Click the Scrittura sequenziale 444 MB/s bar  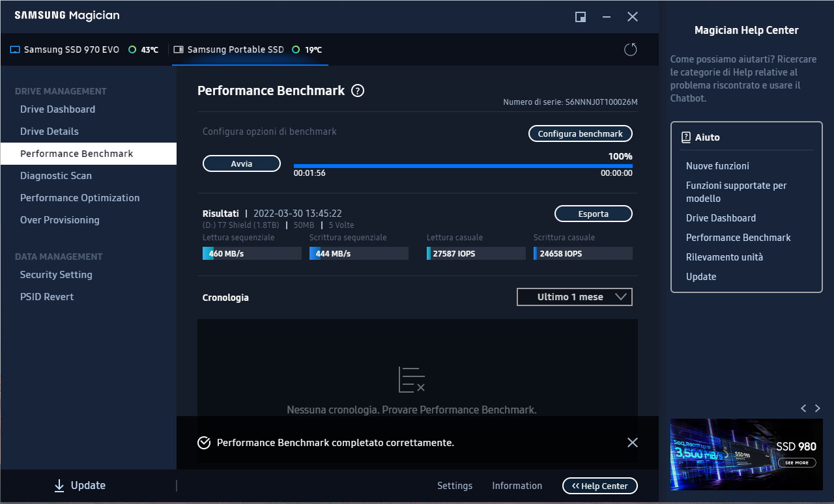point(359,253)
